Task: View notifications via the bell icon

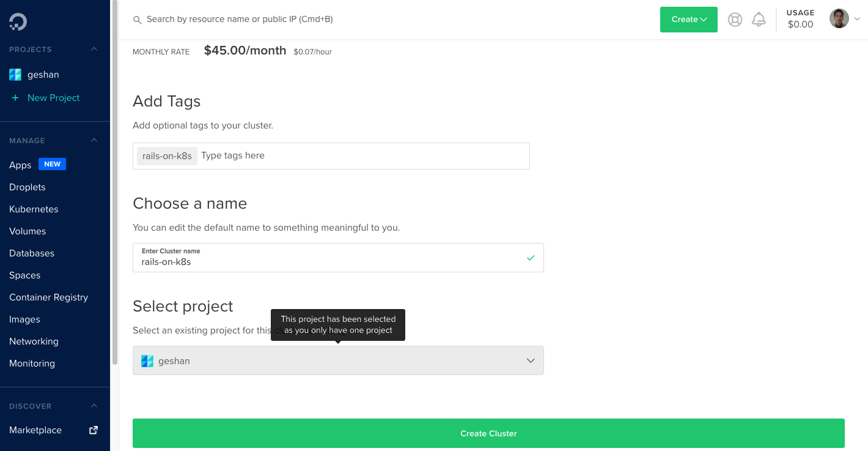Action: tap(759, 19)
